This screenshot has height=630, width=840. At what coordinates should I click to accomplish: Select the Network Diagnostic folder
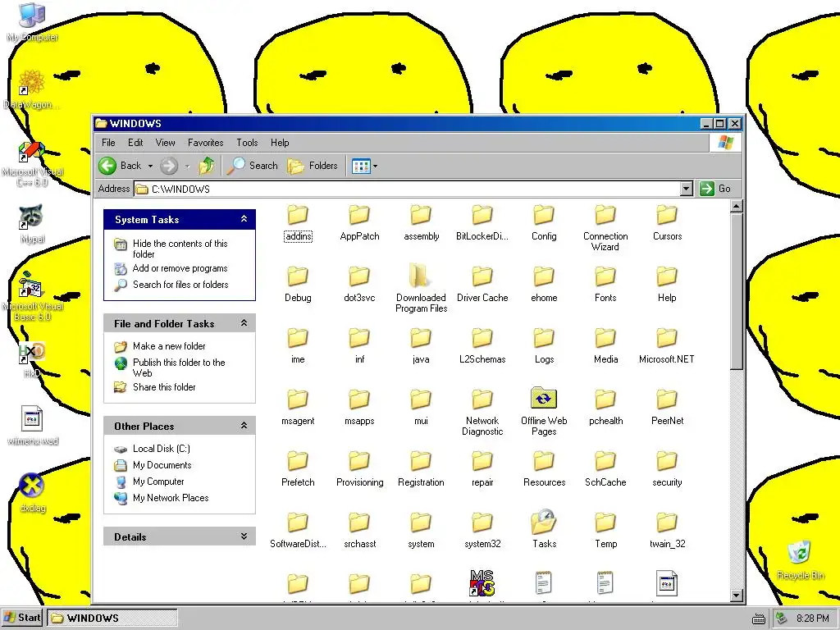pos(482,412)
